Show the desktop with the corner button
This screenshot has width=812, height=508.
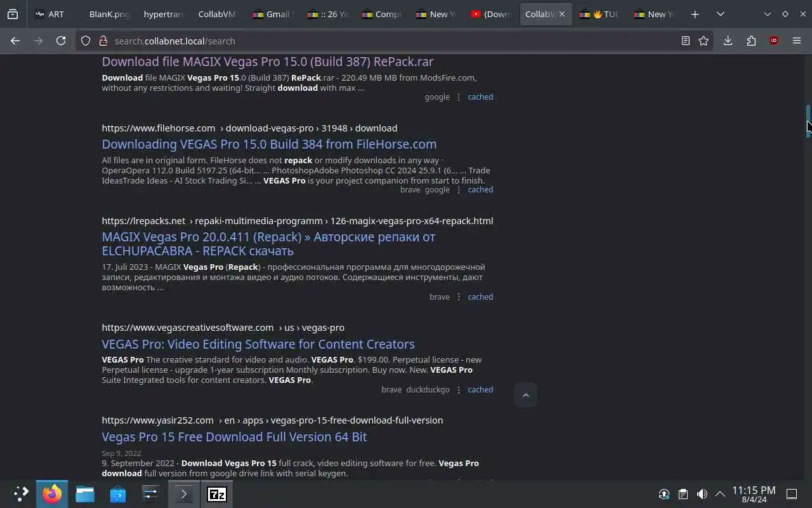coord(792,494)
